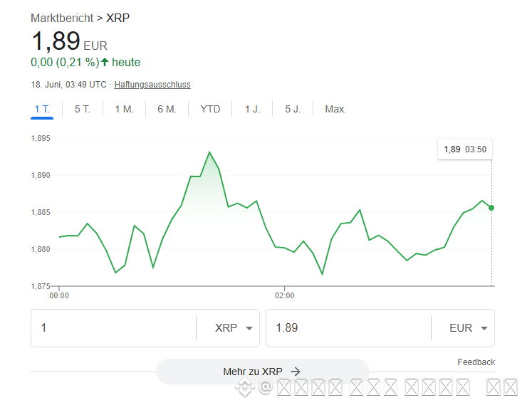Open the Haftungsausschluss disclaimer link
Viewport: 532px width, 405px height.
[x=152, y=85]
